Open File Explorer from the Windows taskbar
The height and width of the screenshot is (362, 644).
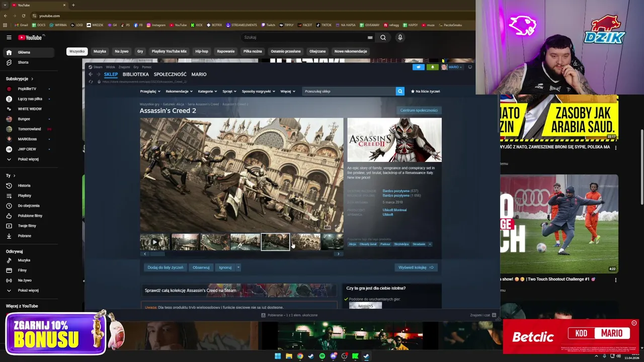[289, 356]
